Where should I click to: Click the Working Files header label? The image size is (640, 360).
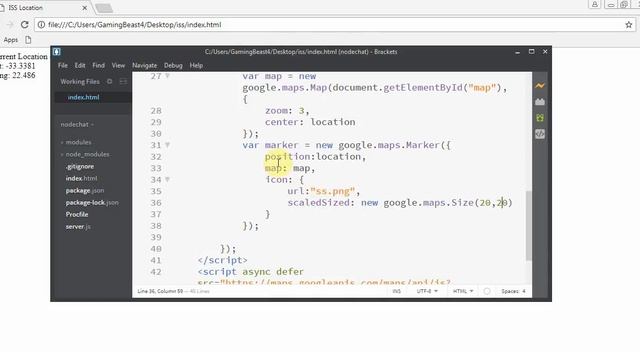pos(80,81)
